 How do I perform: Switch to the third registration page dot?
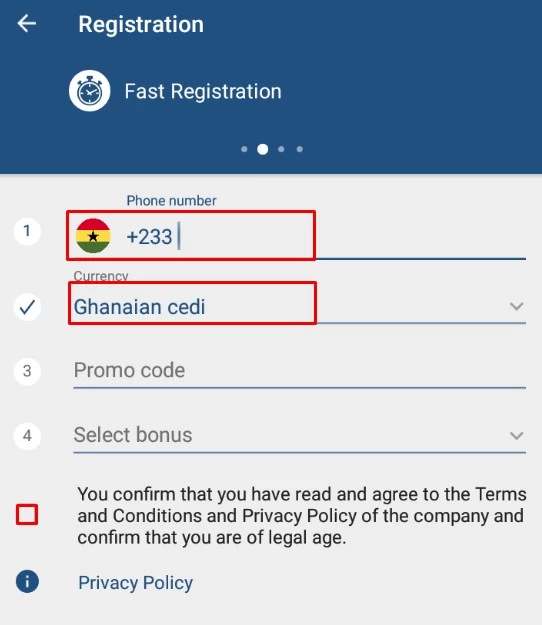[x=281, y=149]
